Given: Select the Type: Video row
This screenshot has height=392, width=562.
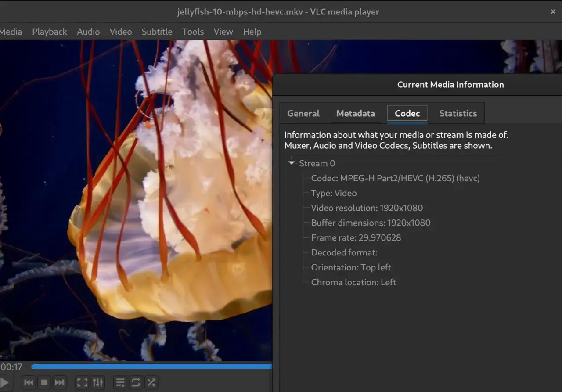Looking at the screenshot, I should 334,193.
